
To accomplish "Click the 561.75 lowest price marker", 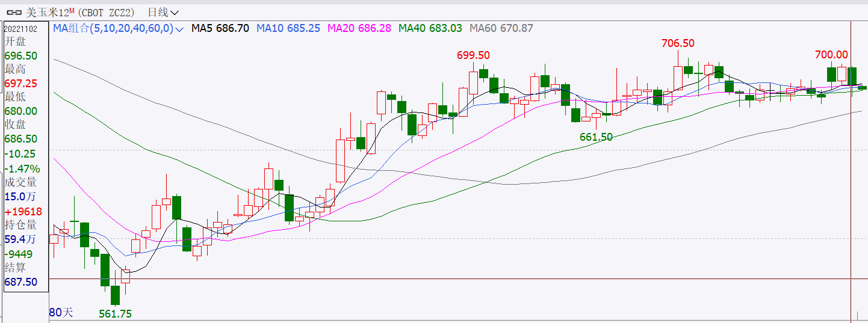I will (x=115, y=313).
